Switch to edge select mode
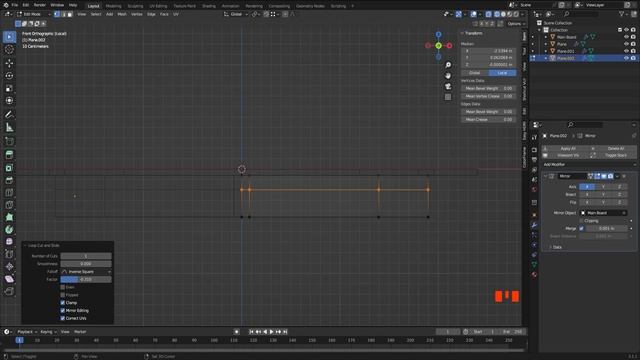 click(63, 14)
